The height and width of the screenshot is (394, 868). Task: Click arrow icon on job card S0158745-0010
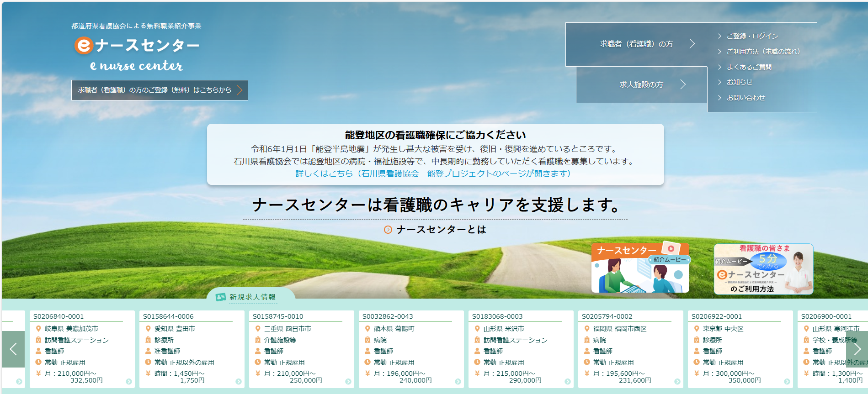[348, 382]
